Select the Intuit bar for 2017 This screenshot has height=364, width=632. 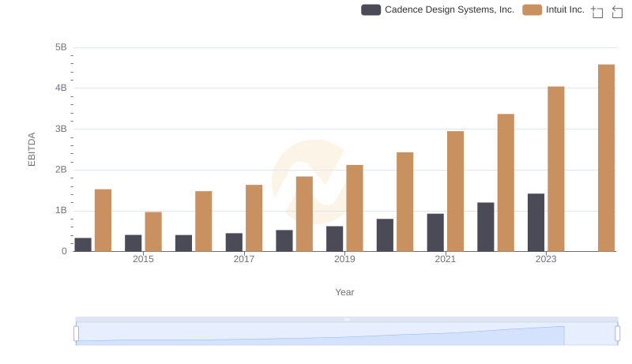point(254,218)
